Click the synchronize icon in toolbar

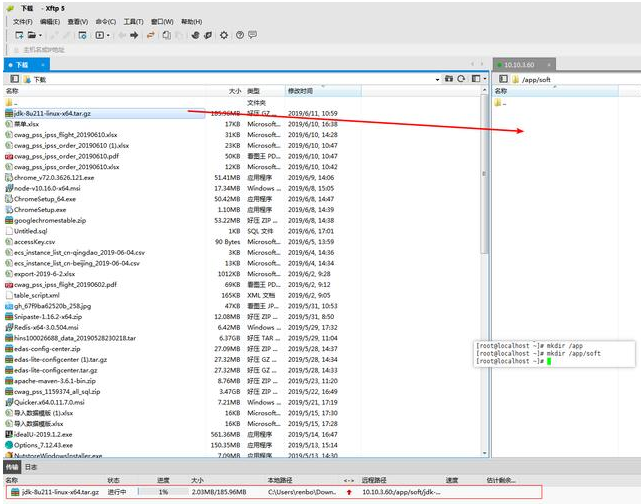click(x=151, y=34)
